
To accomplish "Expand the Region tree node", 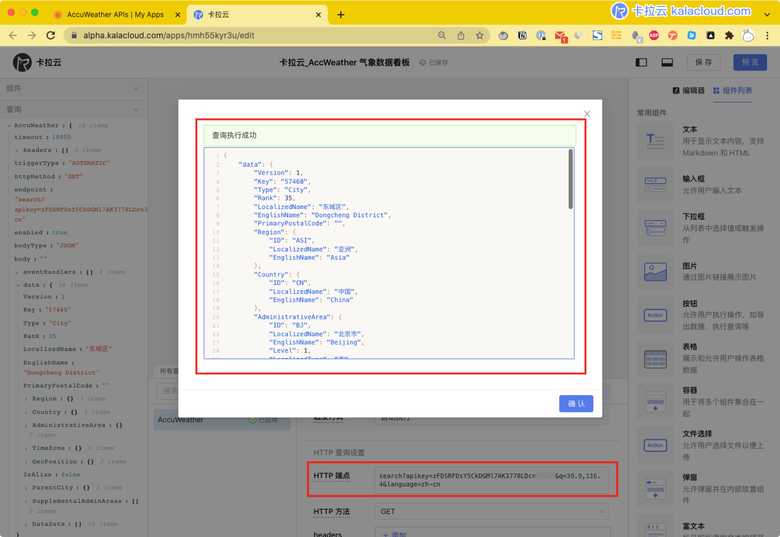I will [27, 399].
